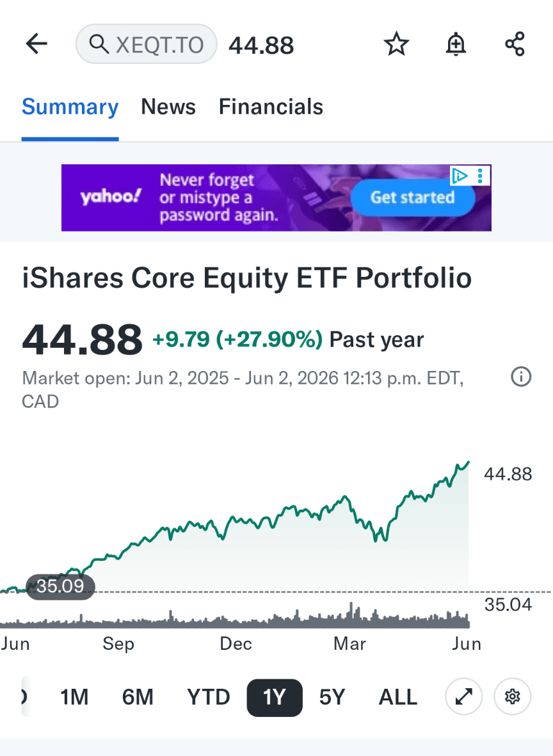Add XEQT.TO to watchlist with star icon
The width and height of the screenshot is (553, 756).
pos(396,44)
